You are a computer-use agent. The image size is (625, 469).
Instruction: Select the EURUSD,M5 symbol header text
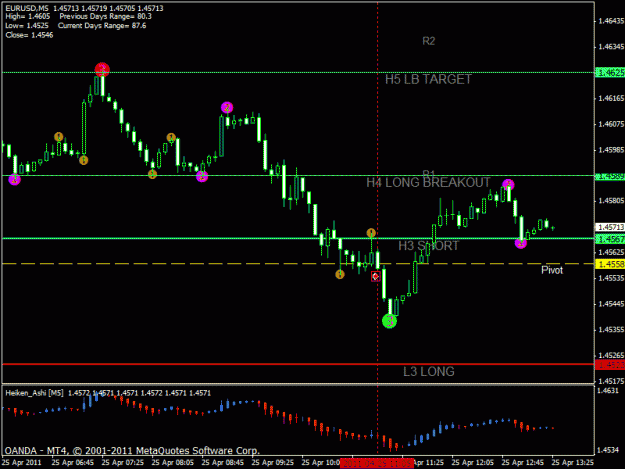coord(27,8)
